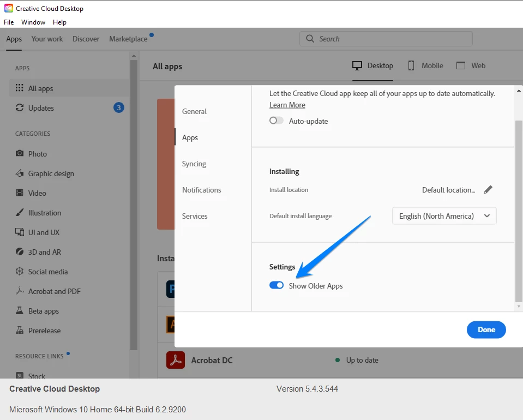Click the sidebar scroll up arrow
523x420 pixels.
(x=134, y=56)
